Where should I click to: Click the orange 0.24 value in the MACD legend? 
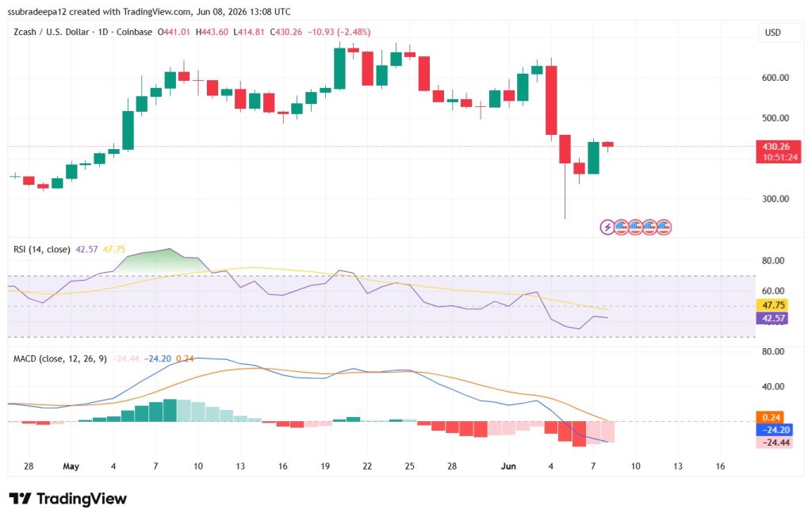[185, 358]
